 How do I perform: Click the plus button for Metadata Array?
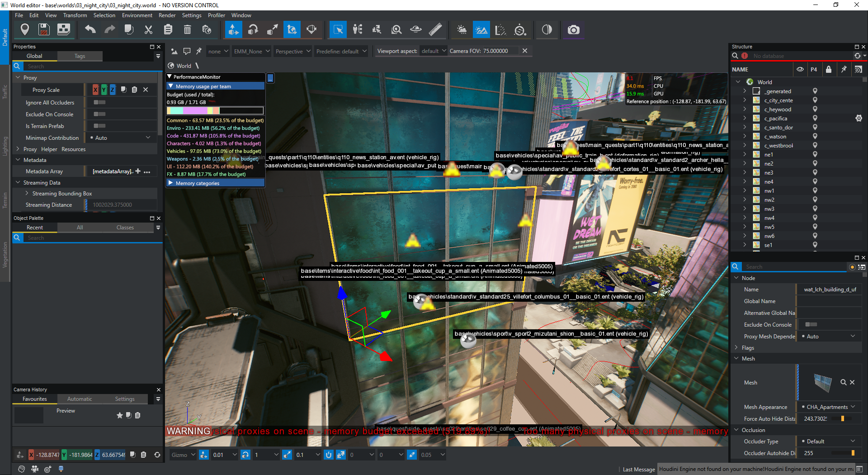coord(138,171)
